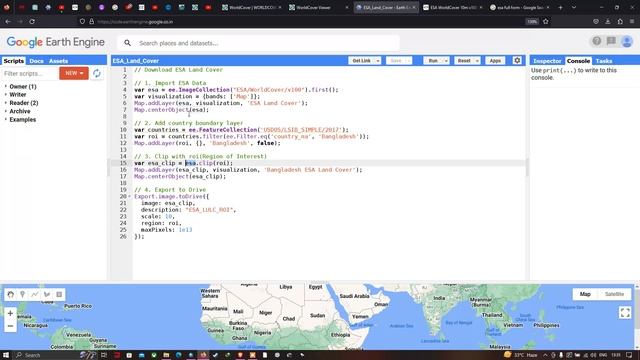Click the greyed Save button
This screenshot has height=360, width=640.
click(396, 61)
